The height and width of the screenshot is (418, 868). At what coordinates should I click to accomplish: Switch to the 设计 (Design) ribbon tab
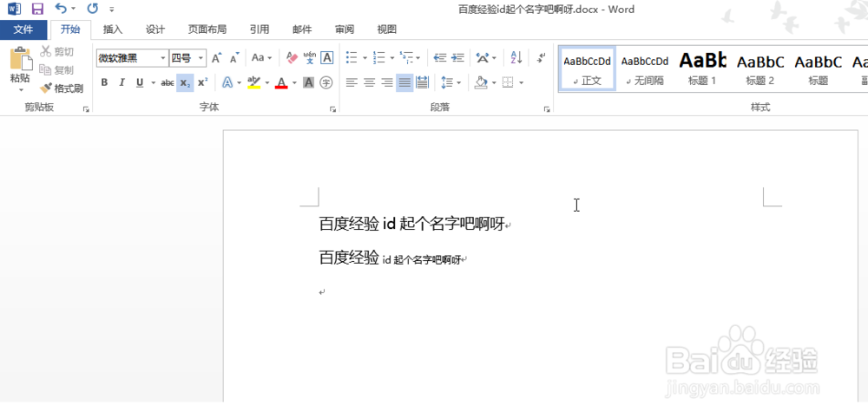coord(155,29)
